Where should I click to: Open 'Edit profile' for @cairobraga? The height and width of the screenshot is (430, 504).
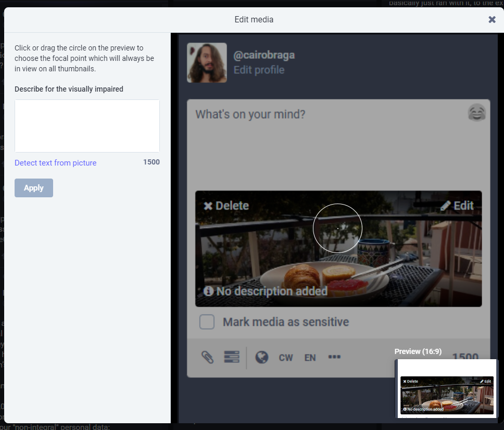click(259, 70)
